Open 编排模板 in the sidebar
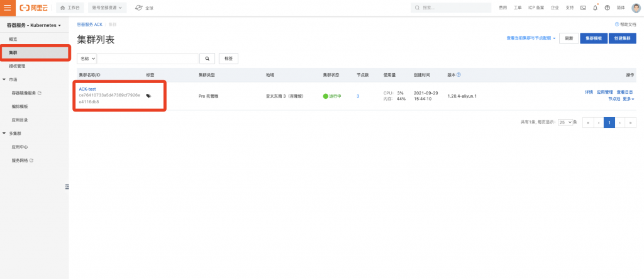 pos(19,106)
